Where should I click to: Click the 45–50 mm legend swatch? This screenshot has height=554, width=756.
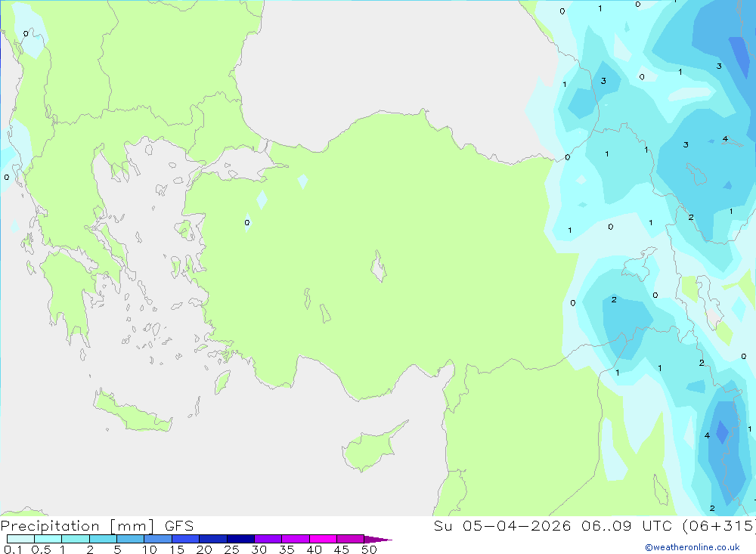[351, 539]
